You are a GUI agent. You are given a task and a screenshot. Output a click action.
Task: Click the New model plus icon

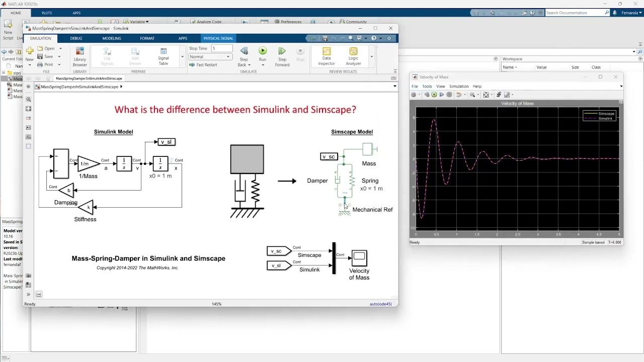click(x=30, y=51)
